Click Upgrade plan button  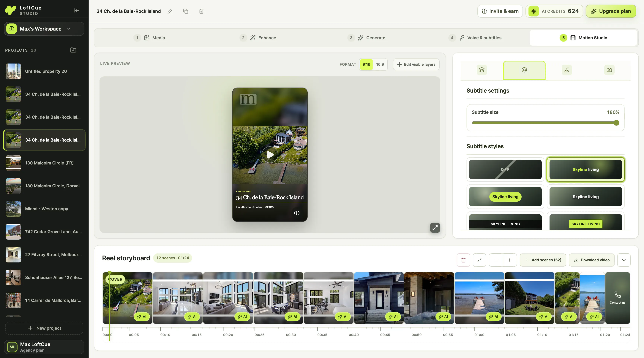[611, 11]
